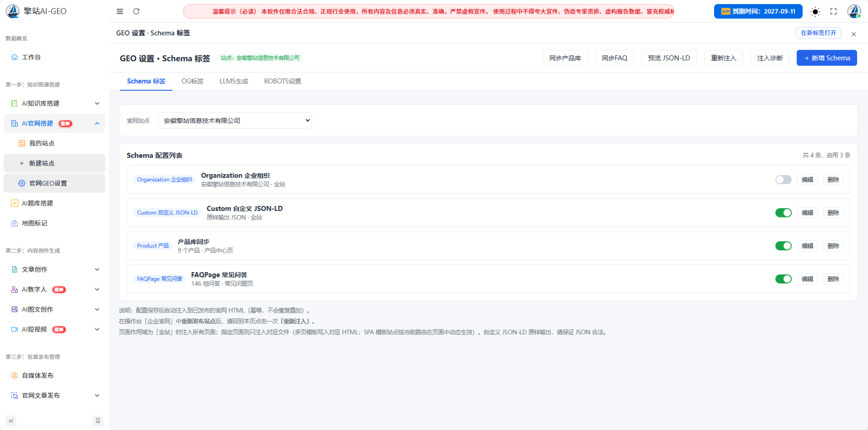Expand the 文章创作 menu
The height and width of the screenshot is (430, 868).
tap(54, 269)
